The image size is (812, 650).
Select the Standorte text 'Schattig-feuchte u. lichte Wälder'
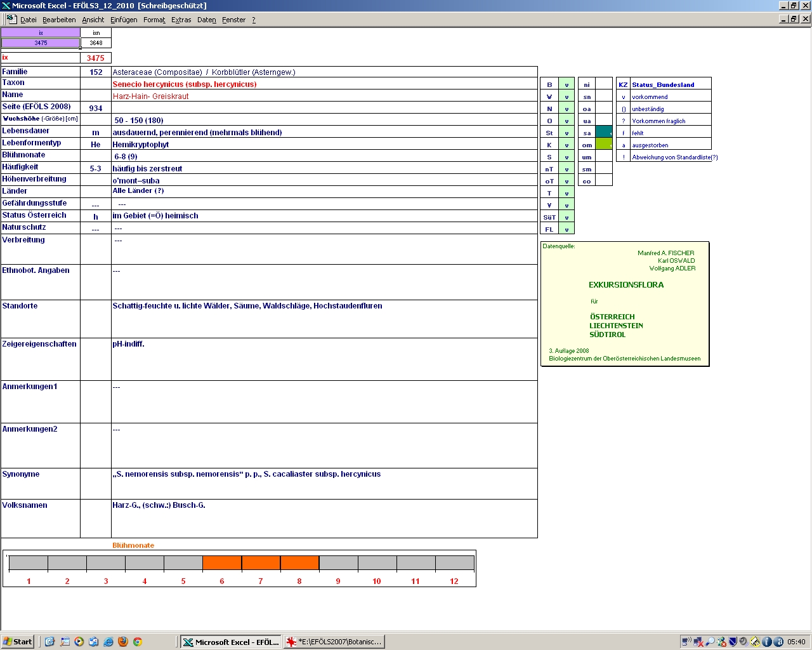[171, 306]
